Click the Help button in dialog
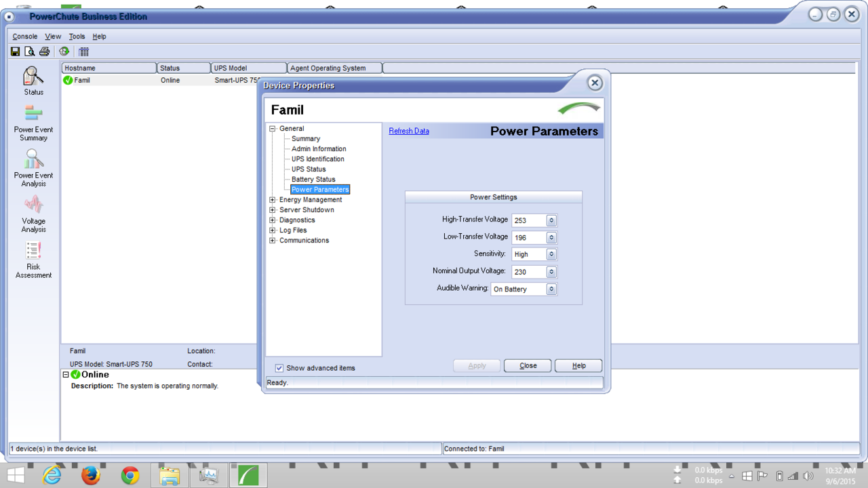 [x=578, y=365]
